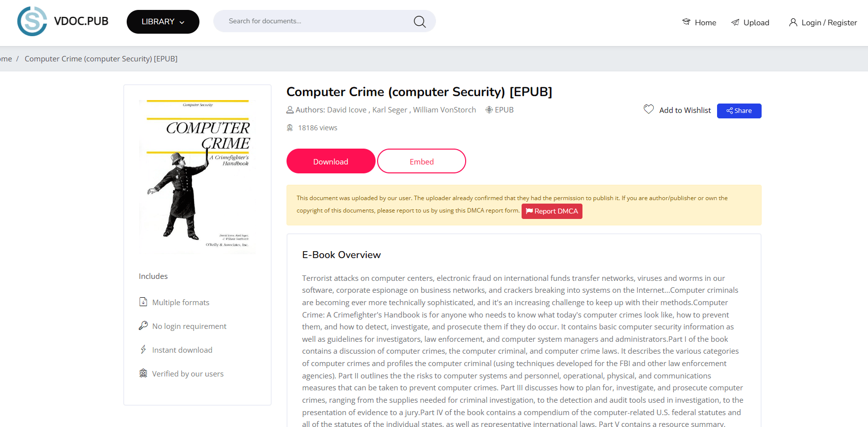
Task: Click the No login requirement key icon
Action: click(143, 325)
